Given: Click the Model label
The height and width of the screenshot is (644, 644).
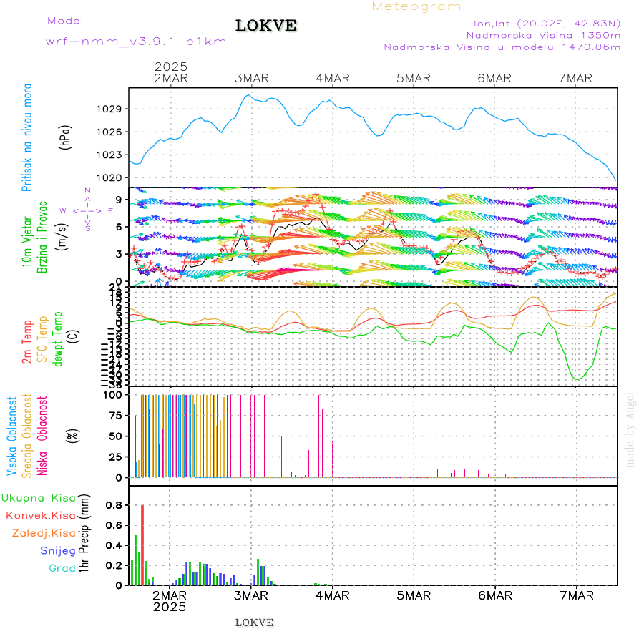Looking at the screenshot, I should pyautogui.click(x=65, y=21).
